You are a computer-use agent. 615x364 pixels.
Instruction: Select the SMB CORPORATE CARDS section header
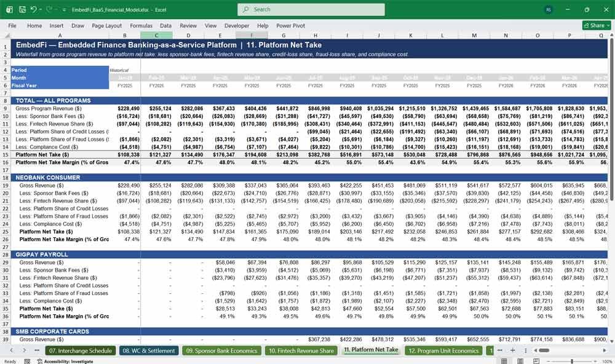pos(52,331)
